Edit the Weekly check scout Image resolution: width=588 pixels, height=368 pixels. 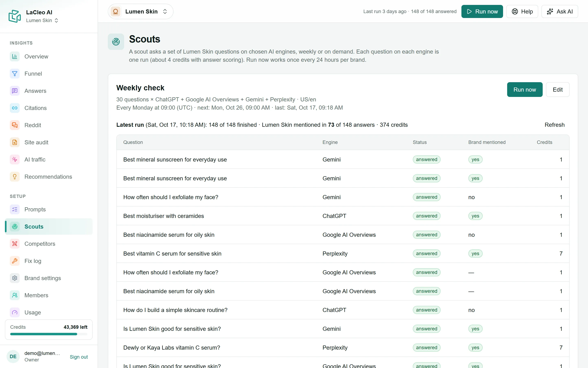pyautogui.click(x=558, y=90)
